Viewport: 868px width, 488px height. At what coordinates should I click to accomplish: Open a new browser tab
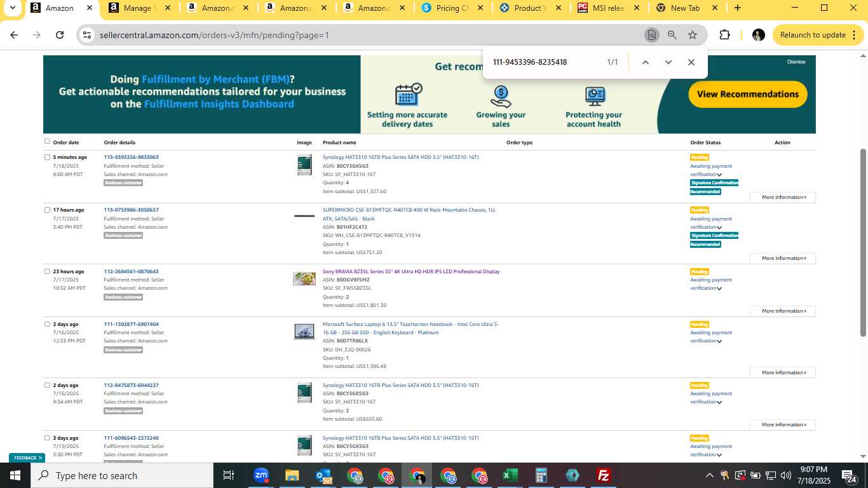point(737,8)
